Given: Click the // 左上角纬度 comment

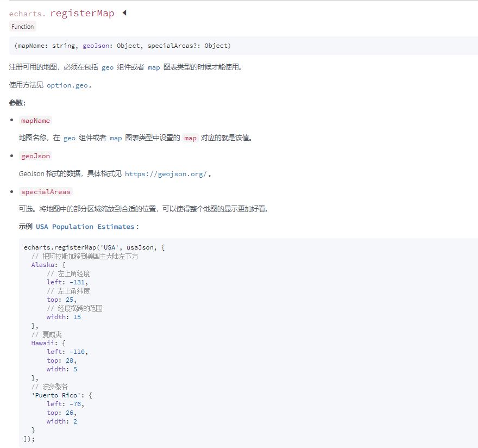Looking at the screenshot, I should 68,291.
